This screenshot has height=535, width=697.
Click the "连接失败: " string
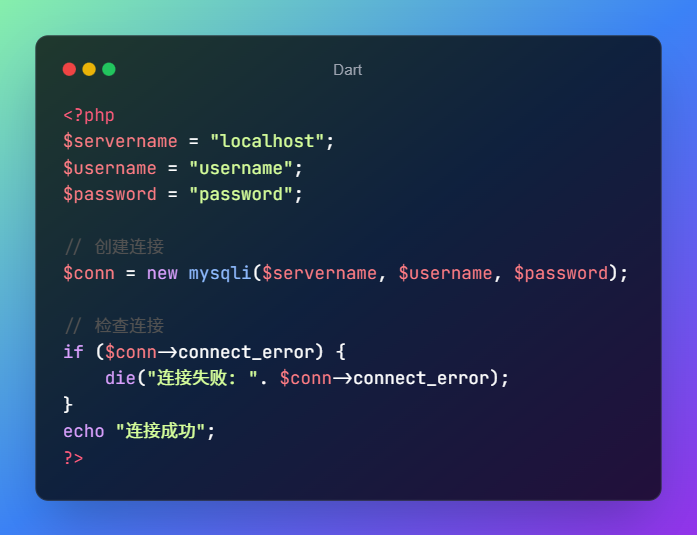[203, 378]
